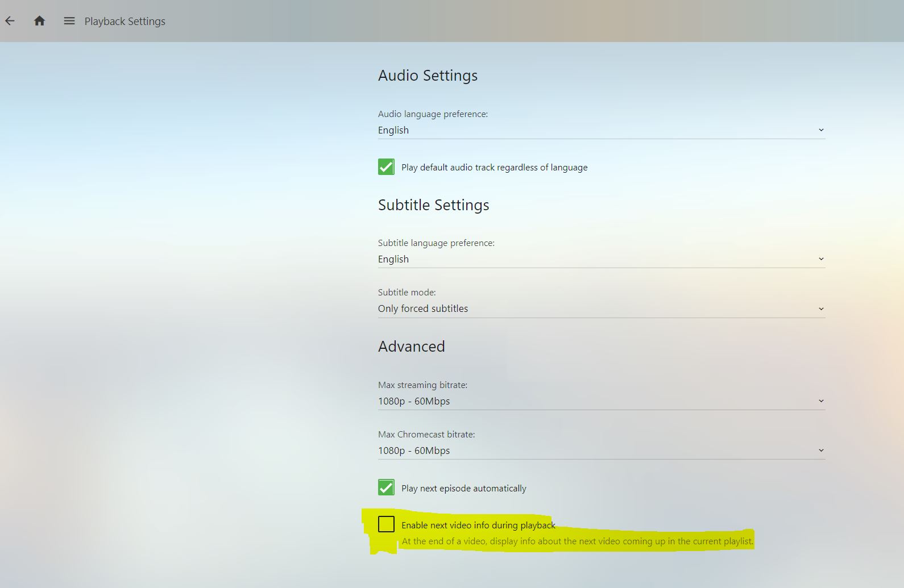Click the Advanced section heading
Screen dimensions: 904x588
[412, 346]
